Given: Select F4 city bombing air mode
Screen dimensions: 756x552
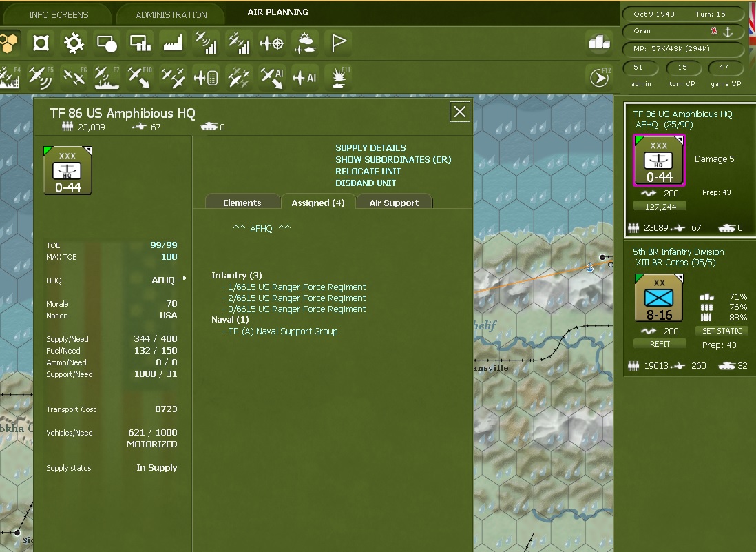Looking at the screenshot, I should [10, 77].
